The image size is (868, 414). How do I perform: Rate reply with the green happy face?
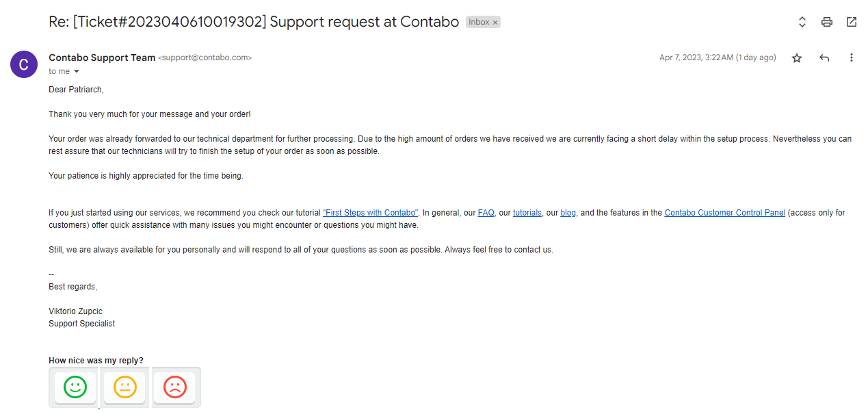(75, 387)
